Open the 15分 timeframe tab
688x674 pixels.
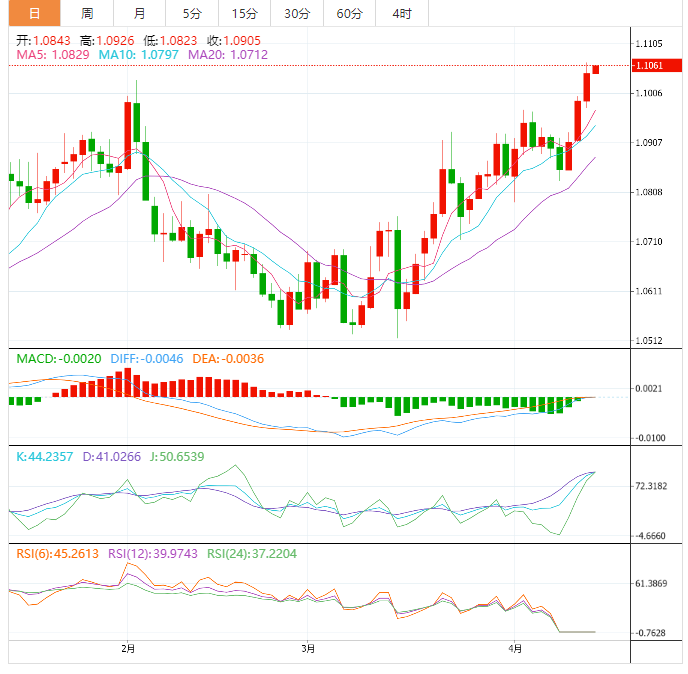coord(244,13)
